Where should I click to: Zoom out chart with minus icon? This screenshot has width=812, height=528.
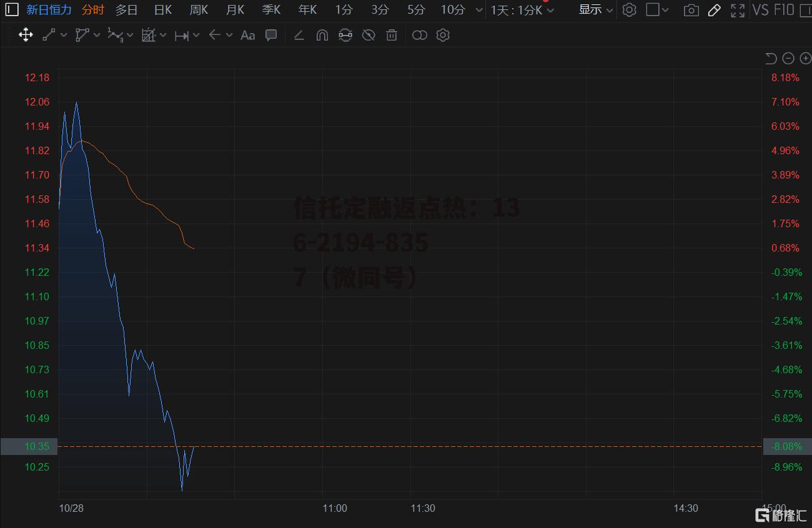click(x=788, y=58)
